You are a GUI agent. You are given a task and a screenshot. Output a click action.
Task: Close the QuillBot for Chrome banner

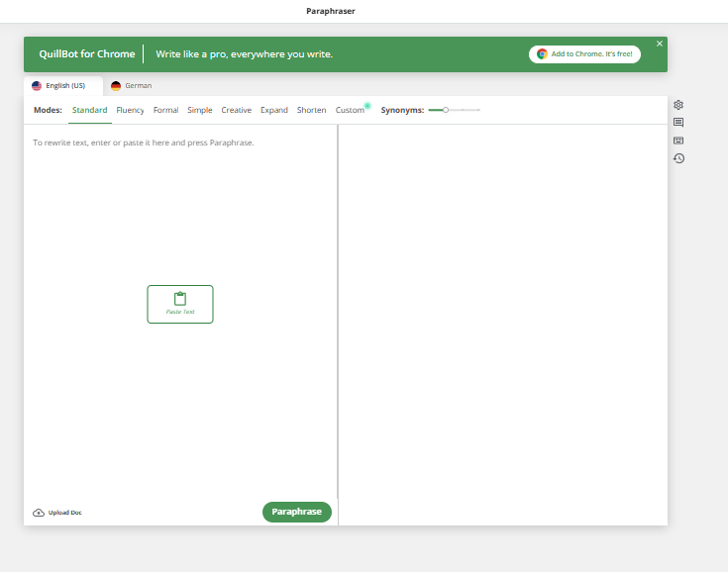[x=660, y=44]
